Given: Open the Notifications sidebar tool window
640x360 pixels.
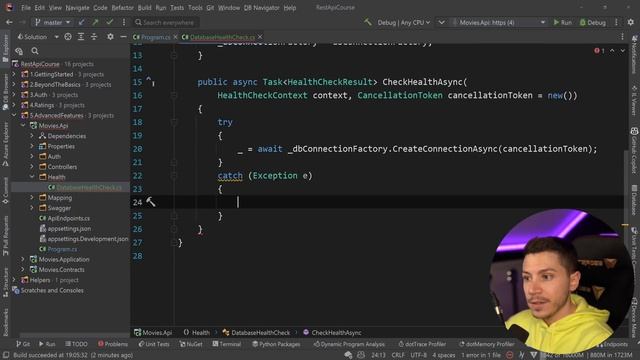Looking at the screenshot, I should tap(634, 55).
